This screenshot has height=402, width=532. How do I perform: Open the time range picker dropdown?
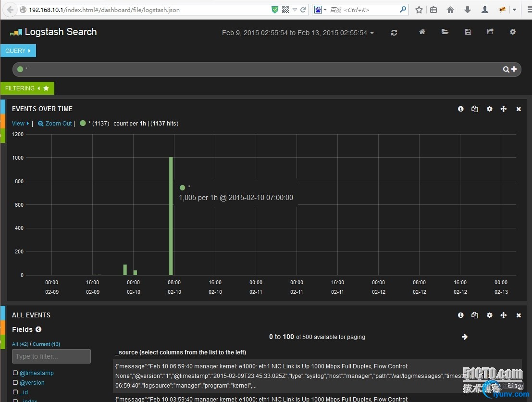298,33
